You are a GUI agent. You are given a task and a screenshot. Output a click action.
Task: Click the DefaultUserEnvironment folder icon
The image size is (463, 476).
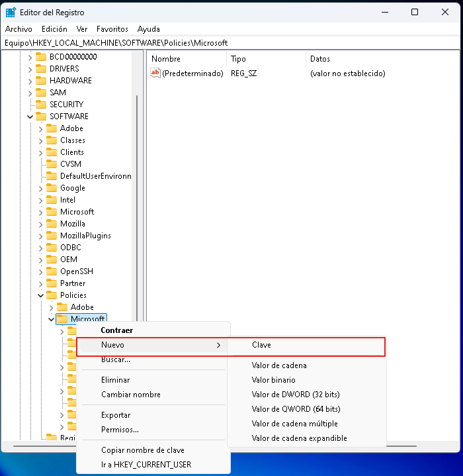point(52,176)
